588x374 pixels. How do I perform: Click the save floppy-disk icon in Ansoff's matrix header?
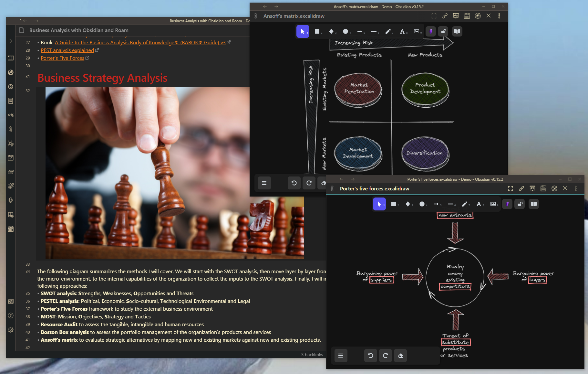coord(467,16)
